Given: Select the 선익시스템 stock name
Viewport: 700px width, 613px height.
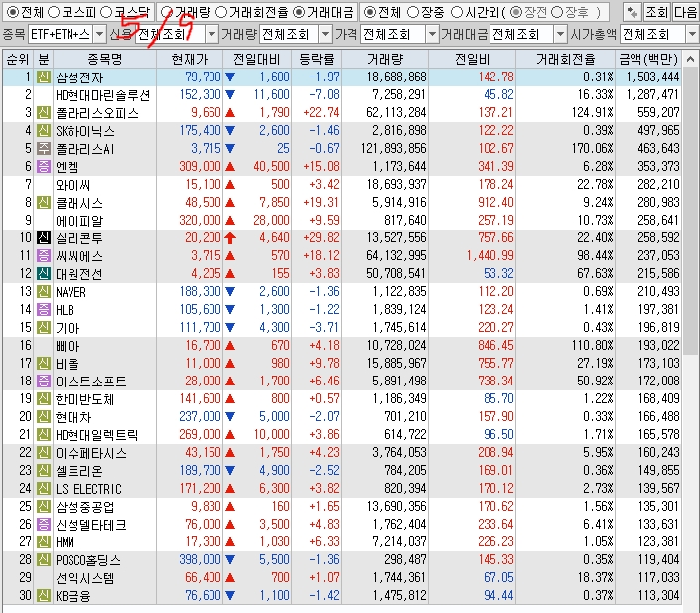Looking at the screenshot, I should [84, 577].
